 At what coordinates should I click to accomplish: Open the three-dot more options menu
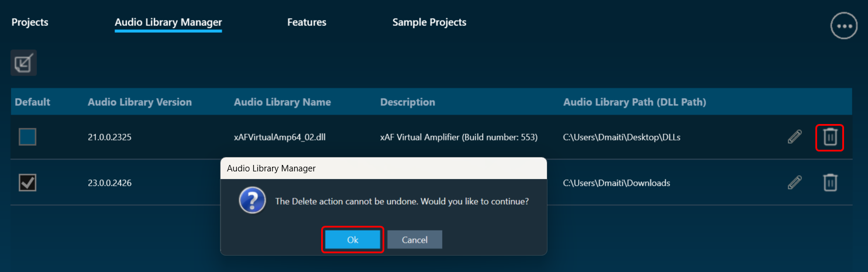(844, 26)
